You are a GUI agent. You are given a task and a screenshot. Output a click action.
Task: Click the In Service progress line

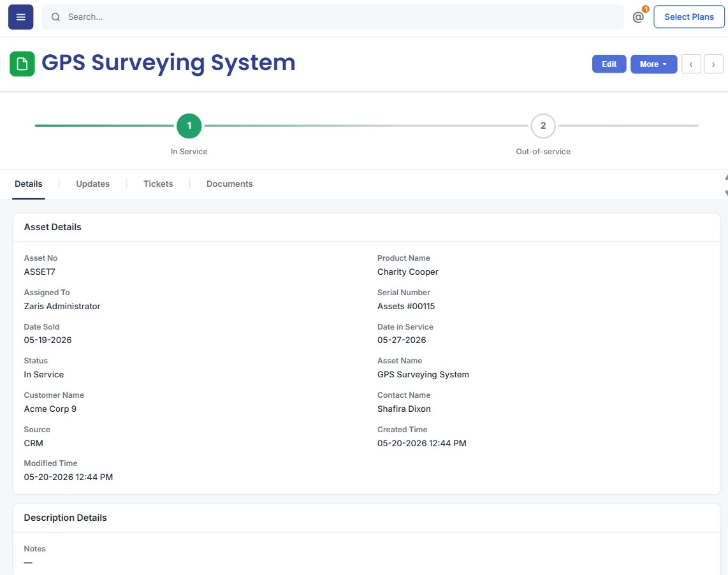click(105, 126)
